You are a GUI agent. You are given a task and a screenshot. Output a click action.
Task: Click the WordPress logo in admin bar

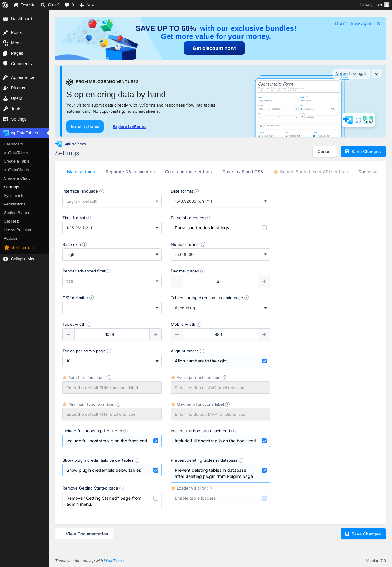click(x=5, y=5)
